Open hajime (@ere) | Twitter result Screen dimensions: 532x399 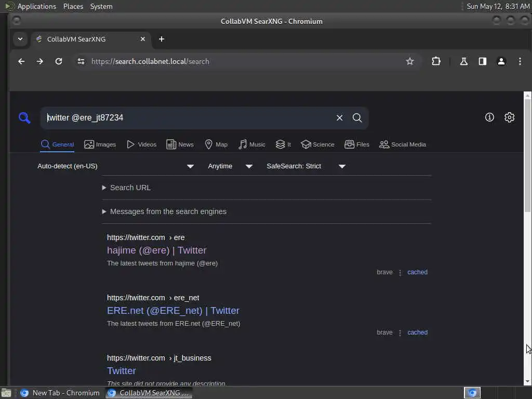[x=156, y=250]
